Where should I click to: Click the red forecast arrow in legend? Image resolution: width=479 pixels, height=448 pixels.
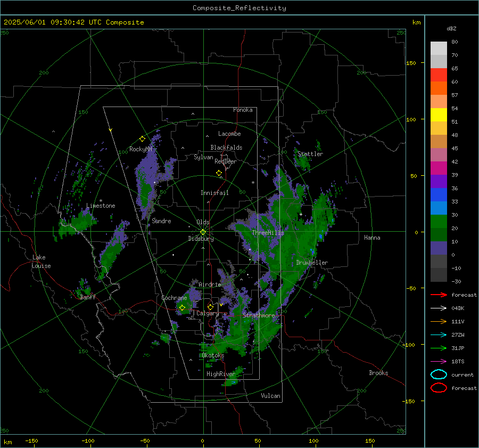[439, 295]
